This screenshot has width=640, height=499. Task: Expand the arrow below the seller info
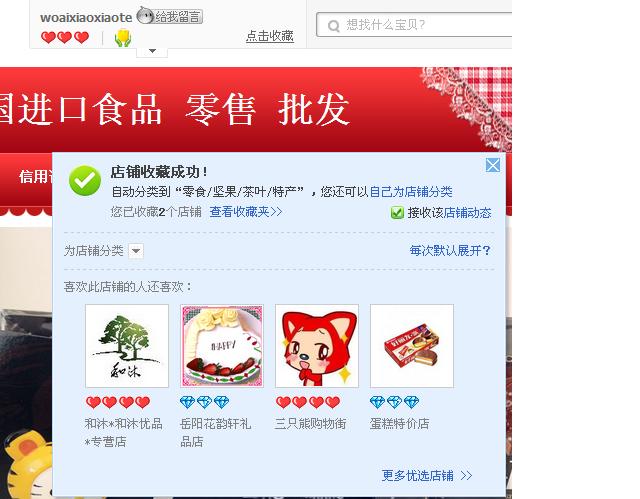coord(152,51)
